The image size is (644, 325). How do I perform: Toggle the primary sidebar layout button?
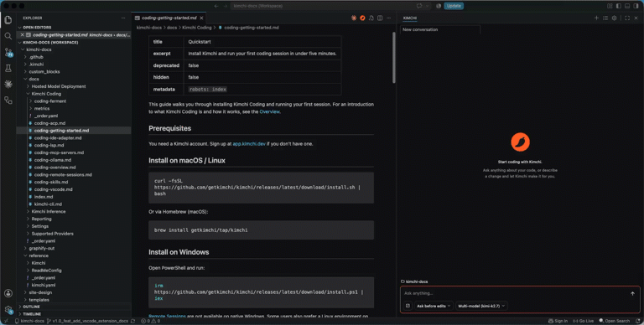click(619, 6)
